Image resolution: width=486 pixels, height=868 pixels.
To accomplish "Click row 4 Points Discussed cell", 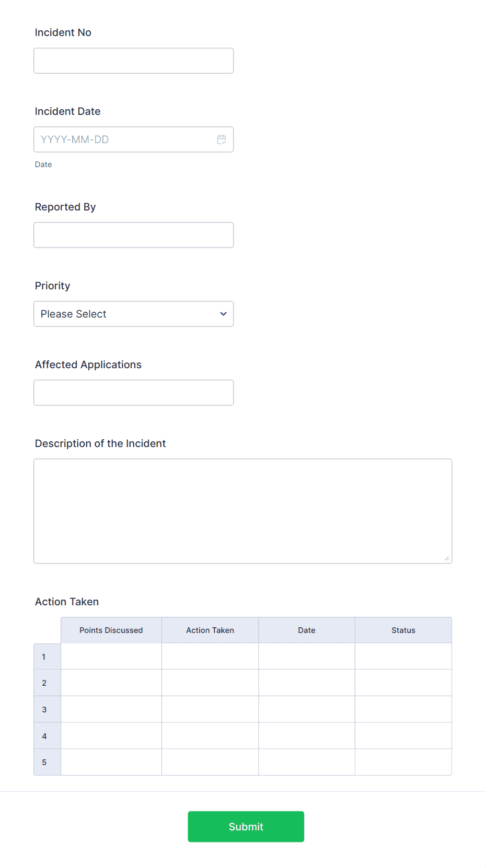I will tap(111, 735).
